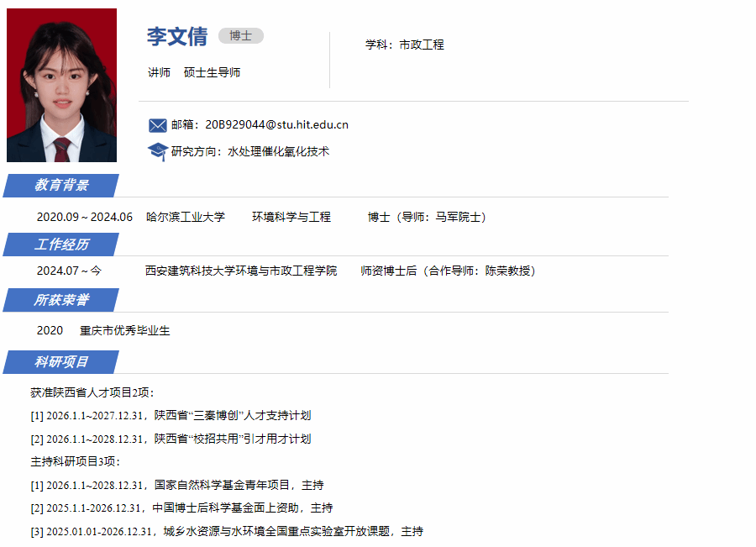Click the 学科：市政工程 text

[404, 45]
